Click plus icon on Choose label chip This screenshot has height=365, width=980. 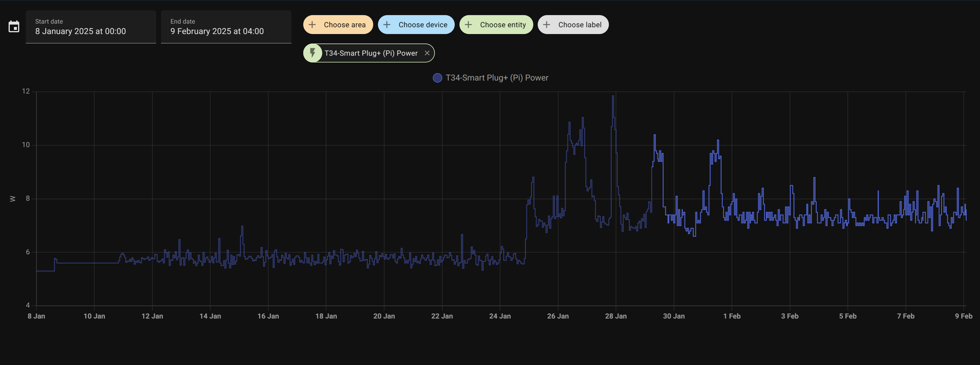click(547, 25)
